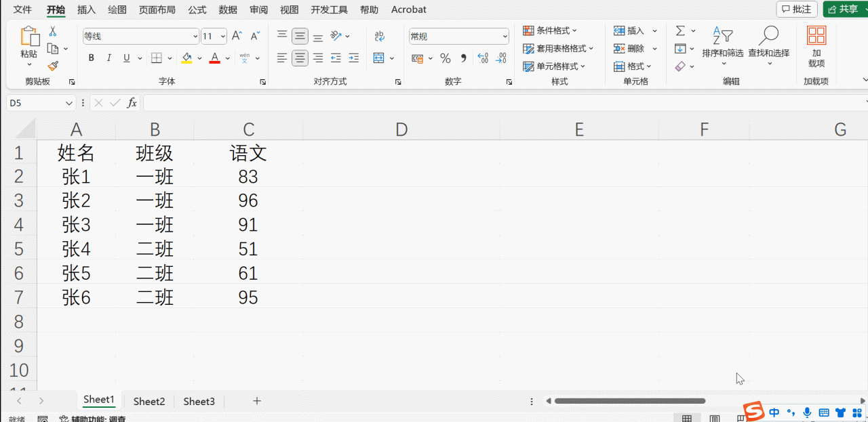Align text right in cell
The height and width of the screenshot is (422, 868).
click(317, 58)
